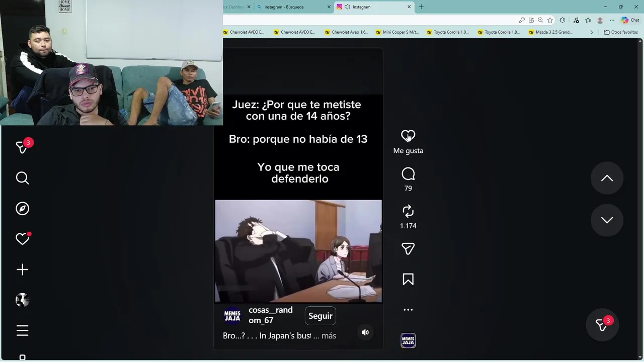This screenshot has height=362, width=644.
Task: Like the reel with the heart icon
Action: click(408, 136)
